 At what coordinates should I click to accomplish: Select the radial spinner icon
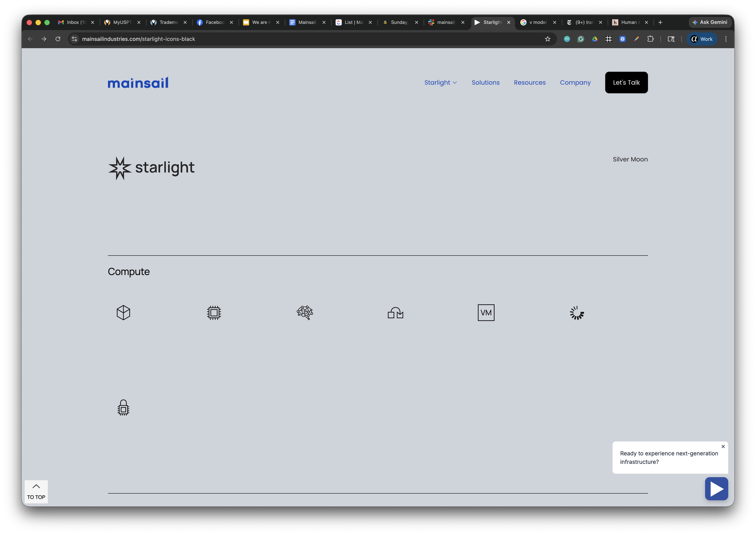[x=577, y=313]
